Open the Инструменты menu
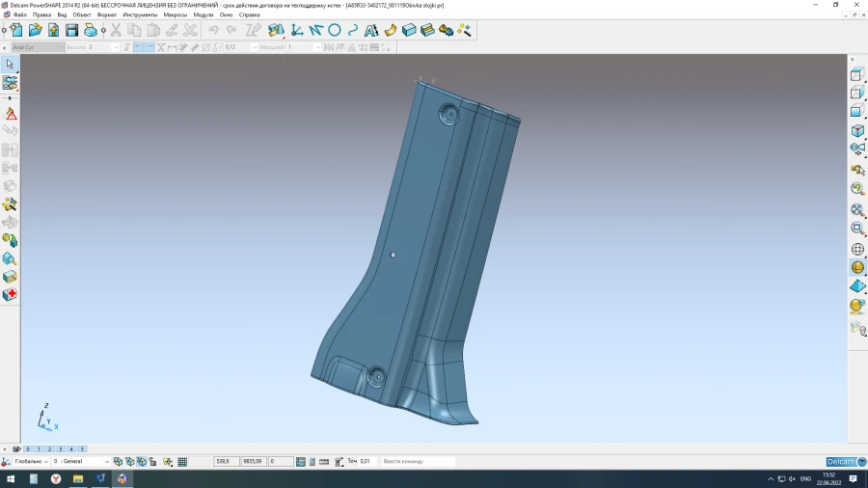The height and width of the screenshot is (488, 868). point(140,15)
